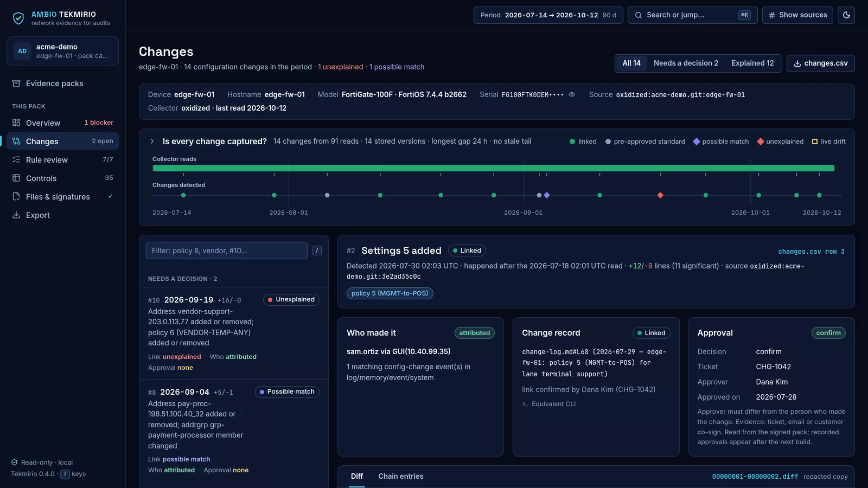The width and height of the screenshot is (868, 488).
Task: Reveal the masked serial number with the eye icon
Action: coord(572,94)
